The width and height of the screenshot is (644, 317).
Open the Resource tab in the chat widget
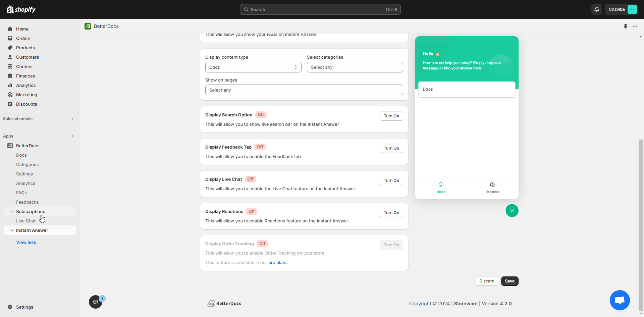[x=492, y=187]
